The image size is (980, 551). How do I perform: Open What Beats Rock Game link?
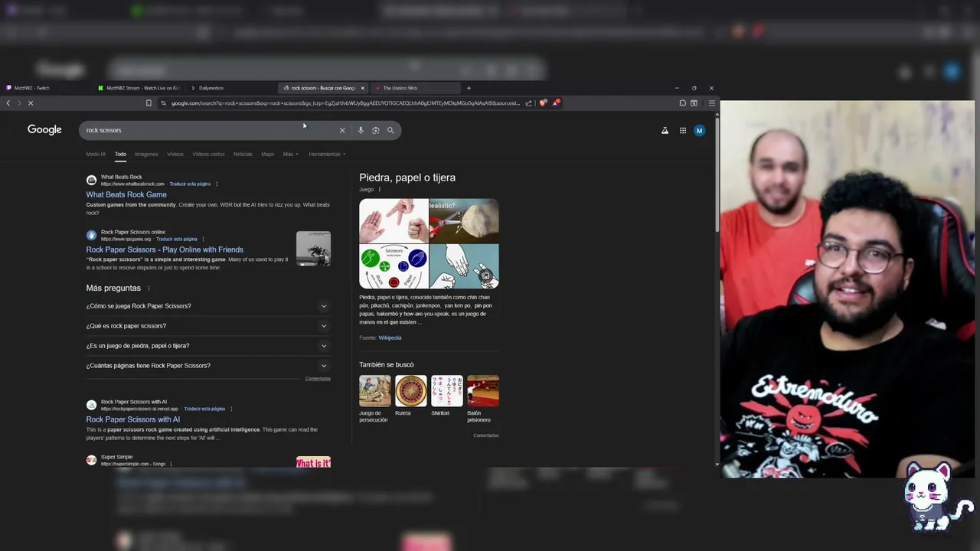pos(126,194)
